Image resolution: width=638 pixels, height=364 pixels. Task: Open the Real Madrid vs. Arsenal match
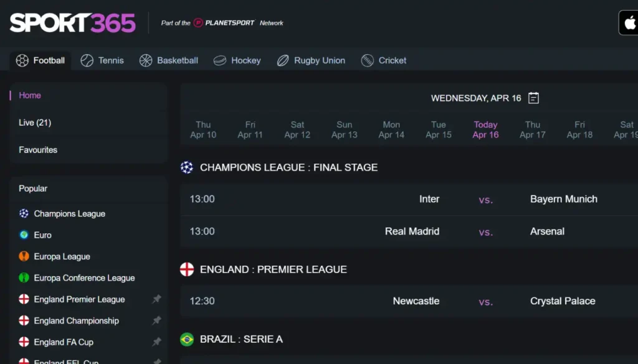(x=409, y=231)
